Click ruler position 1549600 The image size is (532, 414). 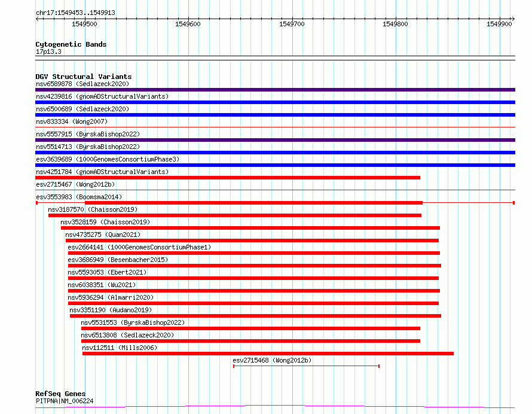click(x=188, y=24)
